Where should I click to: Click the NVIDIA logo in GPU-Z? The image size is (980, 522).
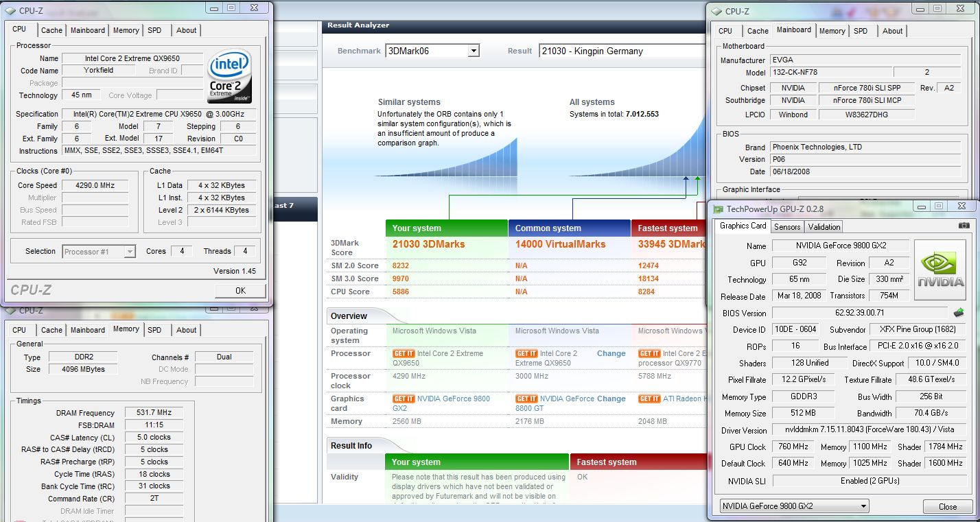(x=940, y=270)
